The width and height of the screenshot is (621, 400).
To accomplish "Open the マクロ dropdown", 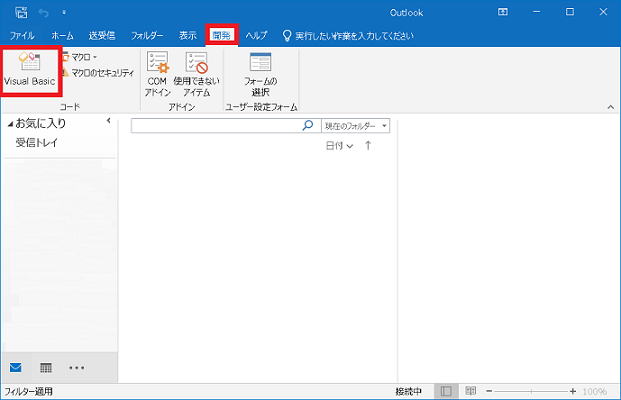I will pos(80,57).
